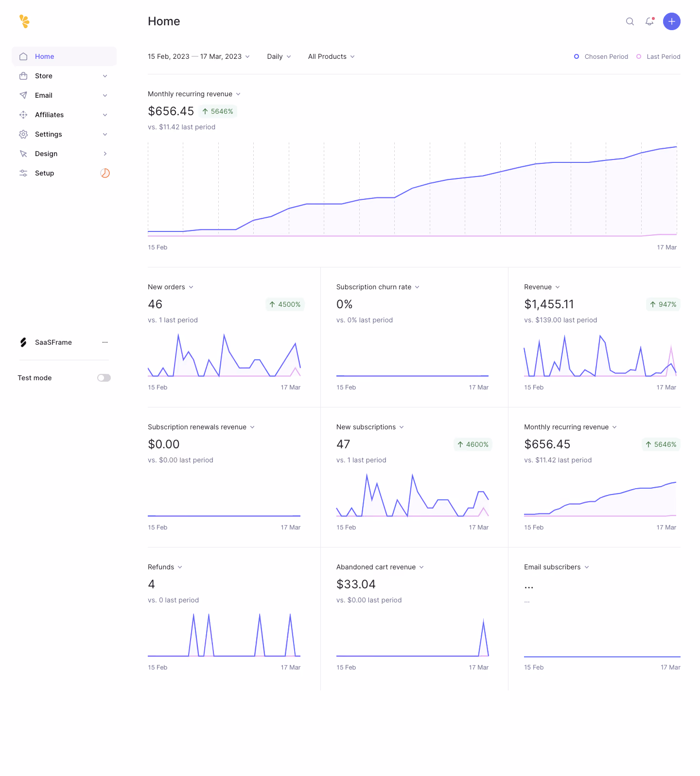Screen dimensions: 700x776
Task: Open the Design submenu arrow
Action: (105, 154)
